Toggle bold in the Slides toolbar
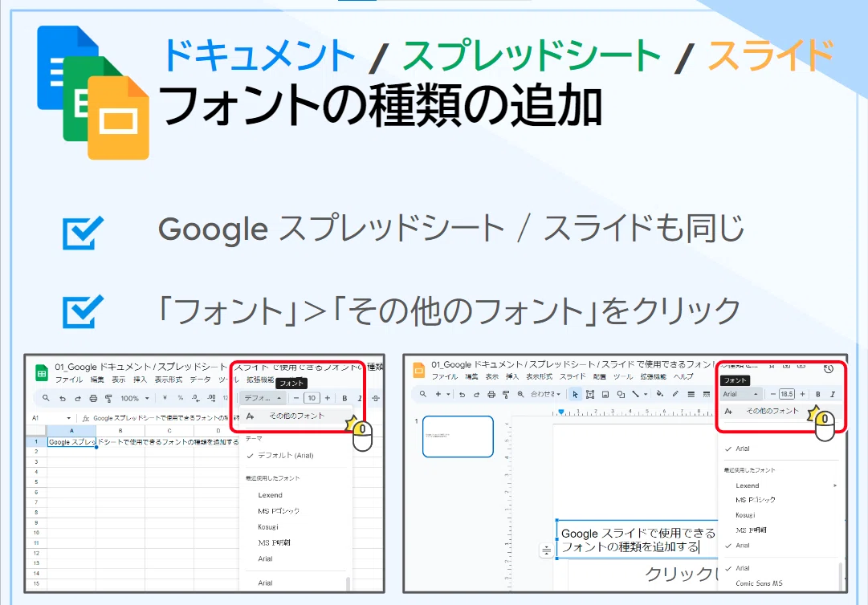Viewport: 868px width, 605px height. coord(817,394)
